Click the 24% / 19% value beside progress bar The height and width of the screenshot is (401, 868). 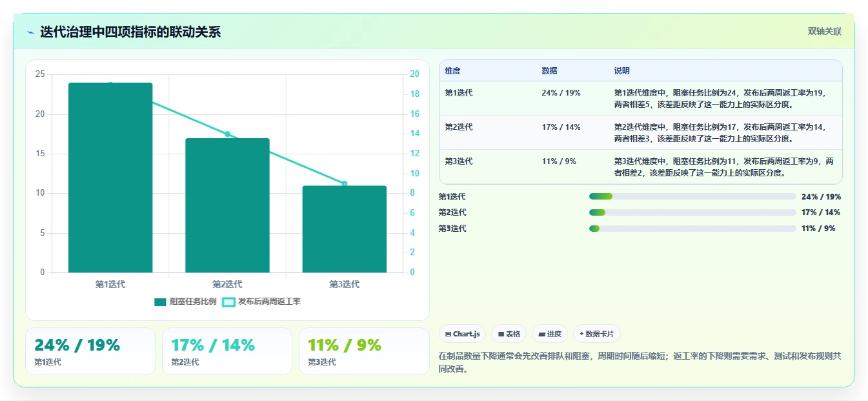click(x=821, y=197)
